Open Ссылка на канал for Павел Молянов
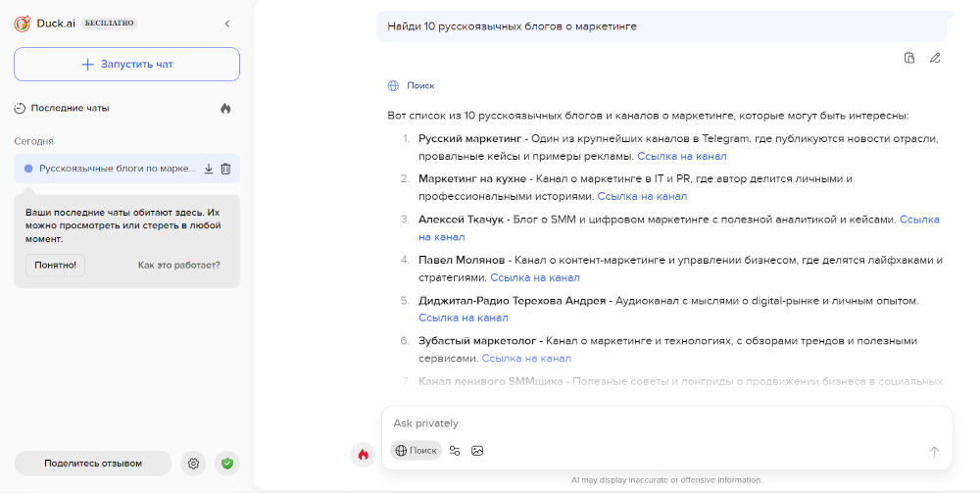 coord(535,277)
